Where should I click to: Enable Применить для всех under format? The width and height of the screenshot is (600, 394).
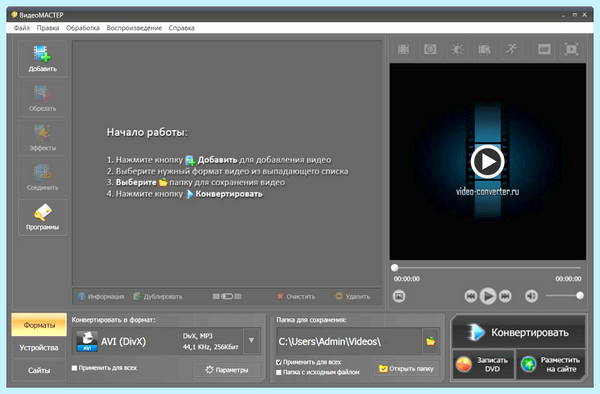[x=104, y=368]
